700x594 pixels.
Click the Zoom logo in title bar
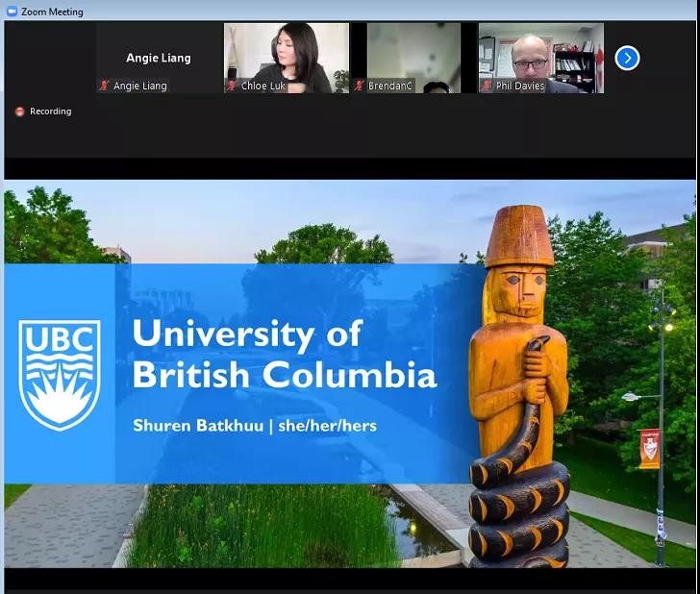[12, 12]
